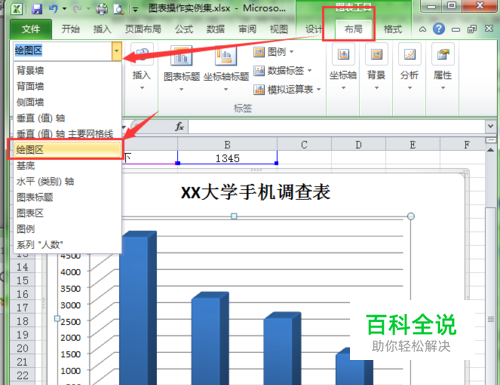Click the chart title XX大学手机调查表
500x385 pixels.
256,193
